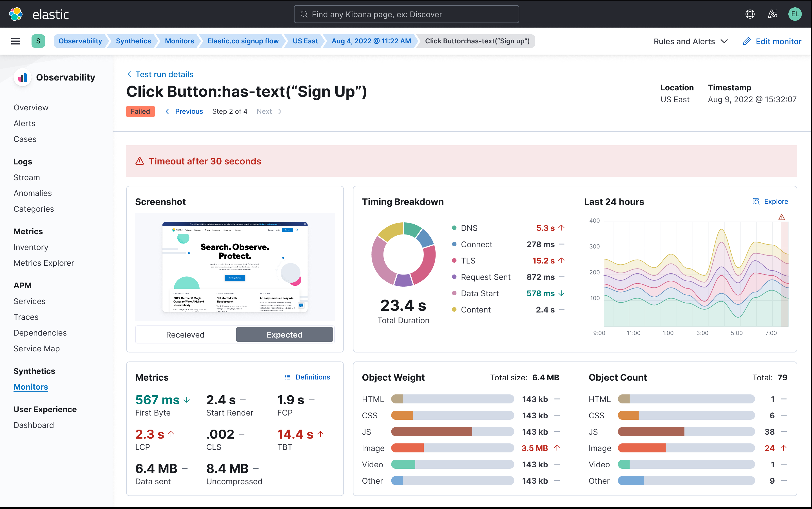
Task: Open Traces under APM
Action: 26,317
